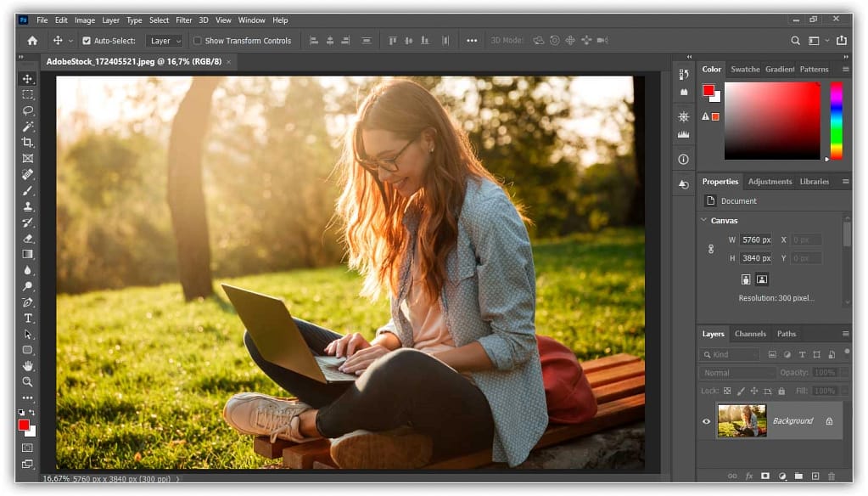Select the Magic Wand tool
Image resolution: width=868 pixels, height=496 pixels.
click(x=27, y=127)
